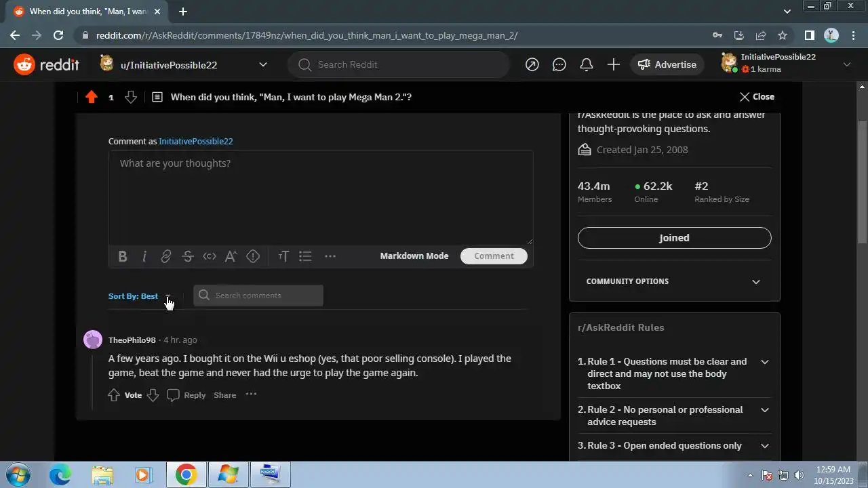Go back in the browser
The image size is (868, 488).
point(15,35)
